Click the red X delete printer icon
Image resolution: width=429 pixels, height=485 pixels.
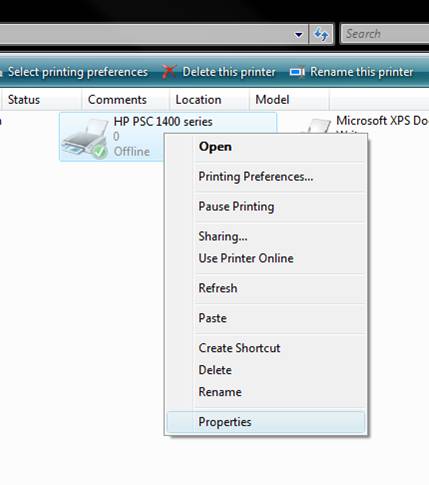169,72
